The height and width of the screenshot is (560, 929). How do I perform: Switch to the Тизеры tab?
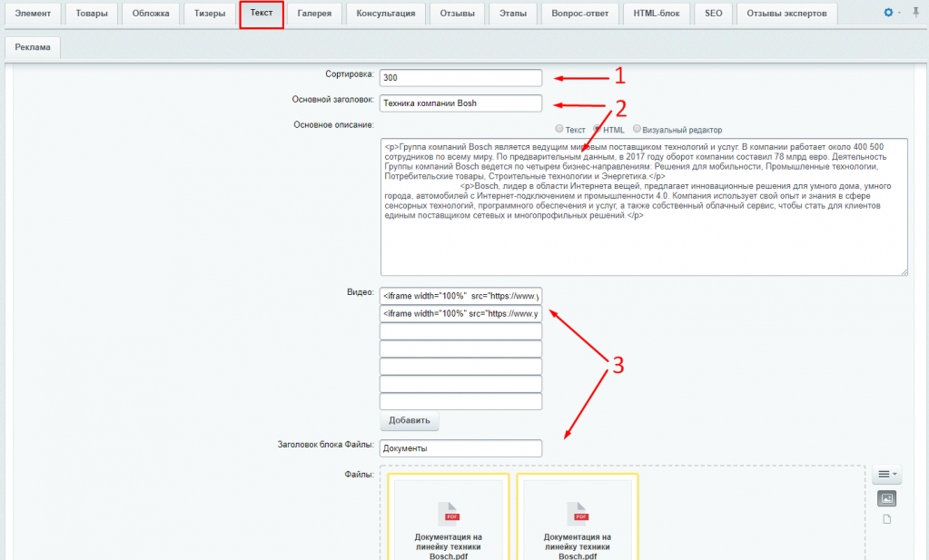click(x=210, y=13)
